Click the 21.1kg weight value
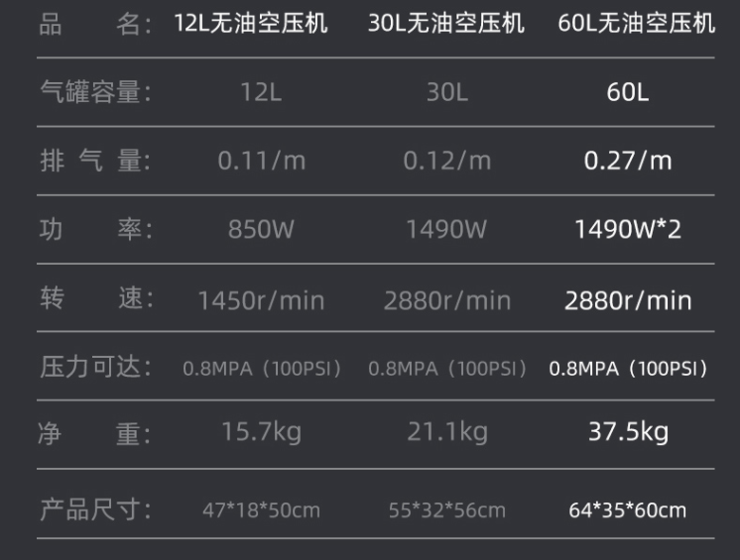The width and height of the screenshot is (740, 560). [x=447, y=432]
